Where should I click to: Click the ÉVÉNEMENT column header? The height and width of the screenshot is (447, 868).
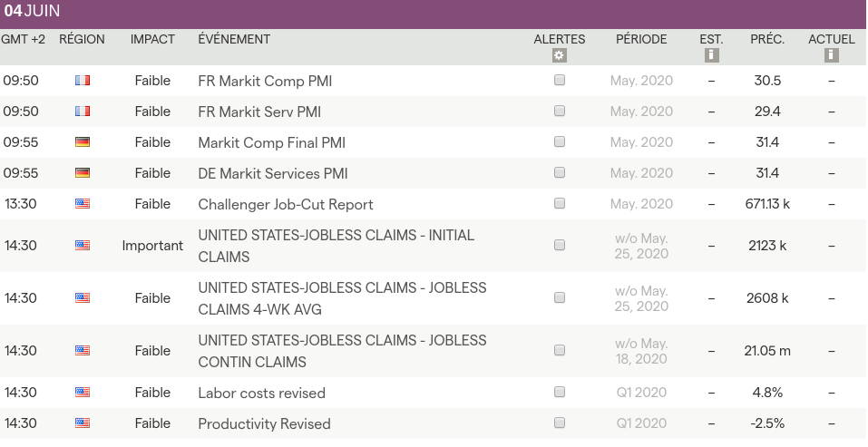[234, 40]
